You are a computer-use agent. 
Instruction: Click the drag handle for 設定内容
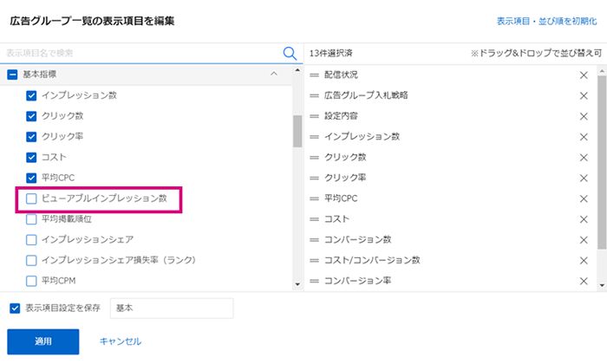coord(314,116)
